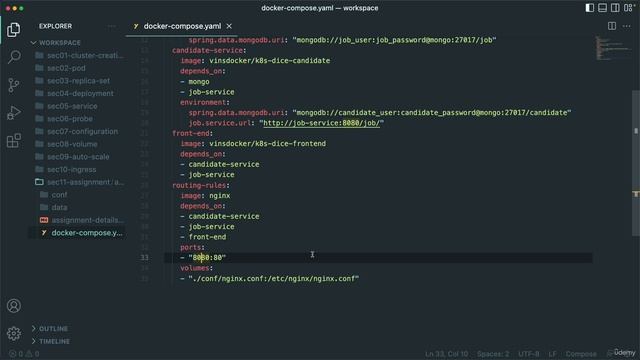Open the Source Control view

[x=13, y=85]
